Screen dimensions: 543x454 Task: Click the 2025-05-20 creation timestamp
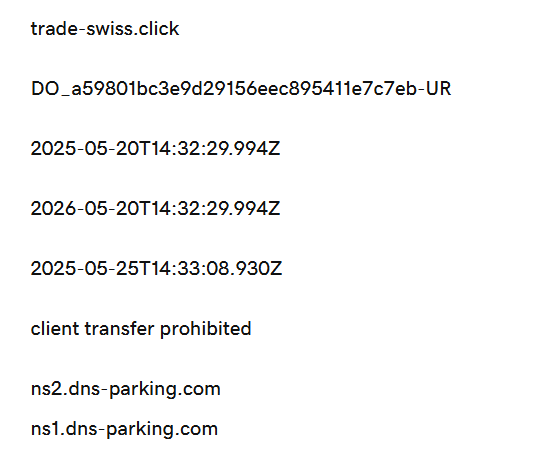point(155,149)
